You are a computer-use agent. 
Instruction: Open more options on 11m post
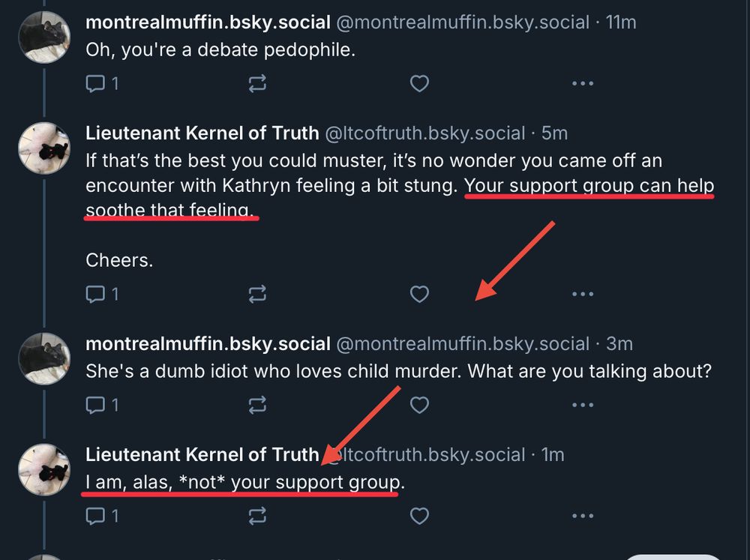coord(582,83)
